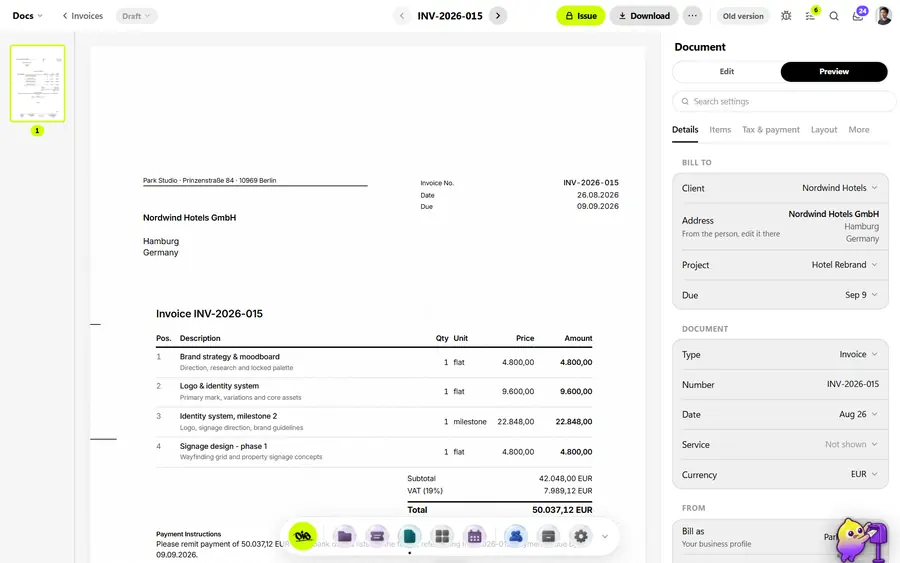Open the Service Not shown dropdown
Screen dimensions: 900x563
coord(780,444)
